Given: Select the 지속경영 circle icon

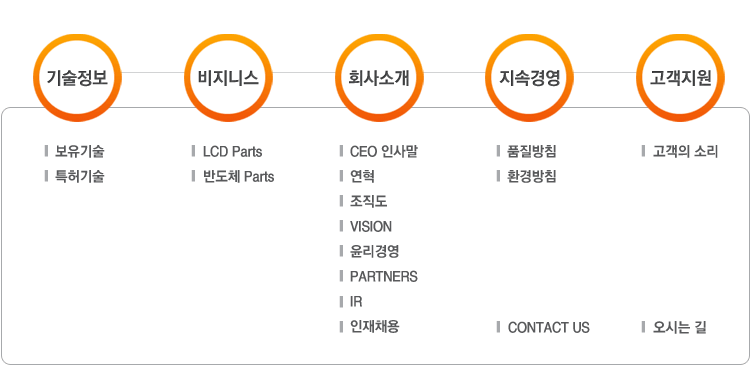Looking at the screenshot, I should tap(529, 78).
